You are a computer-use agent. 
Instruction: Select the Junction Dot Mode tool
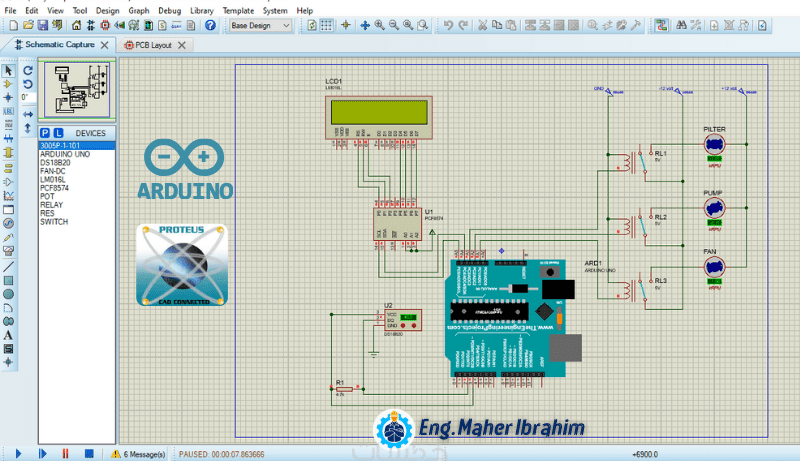pos(8,97)
